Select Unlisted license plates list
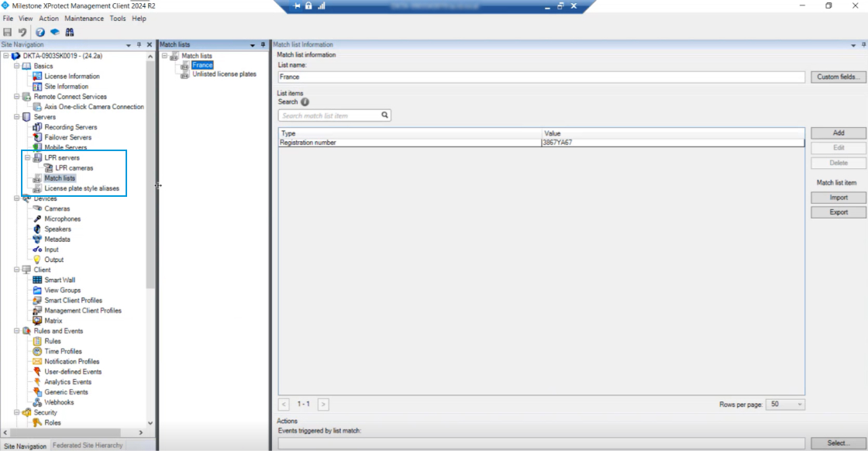 coord(224,74)
